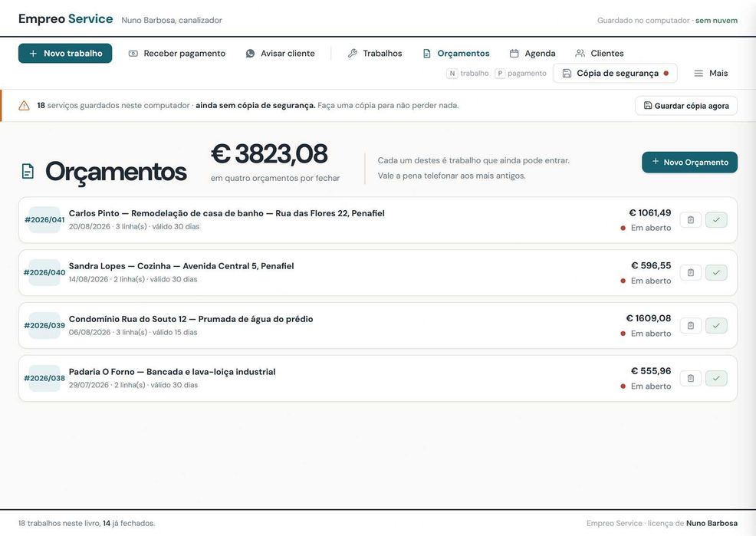Approve the Condomínio Rua do Souto quote
Viewport: 756px width, 536px height.
click(716, 325)
